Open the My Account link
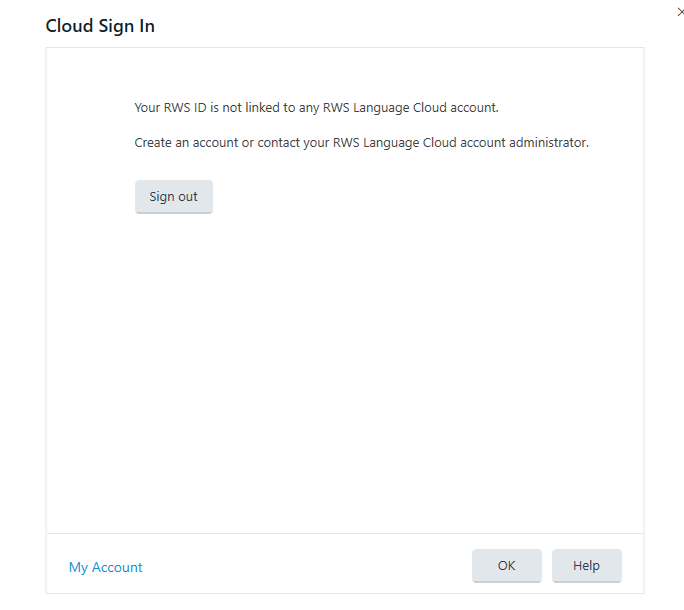 (106, 567)
